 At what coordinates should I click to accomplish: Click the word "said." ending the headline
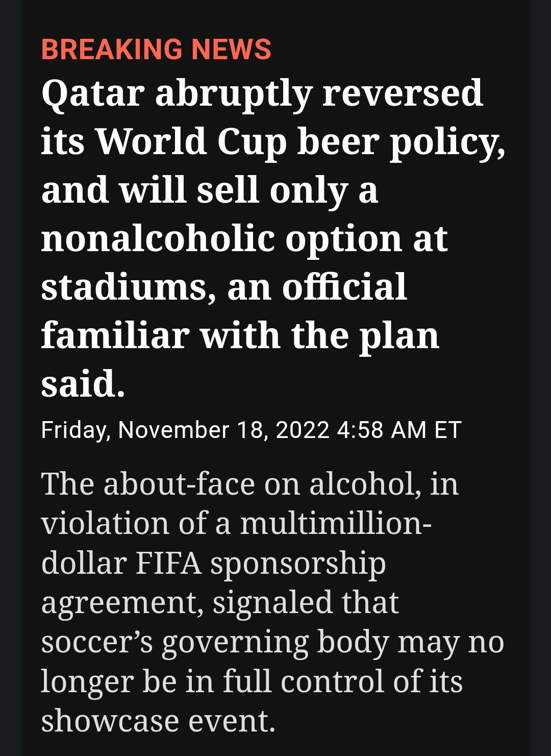pyautogui.click(x=83, y=384)
